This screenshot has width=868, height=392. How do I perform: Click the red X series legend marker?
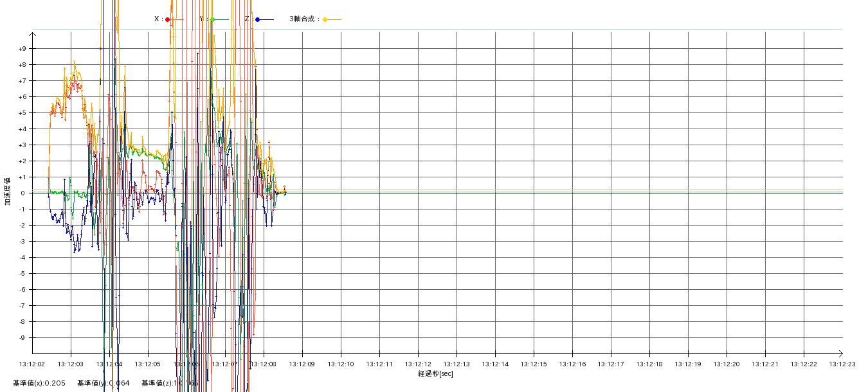click(x=168, y=19)
